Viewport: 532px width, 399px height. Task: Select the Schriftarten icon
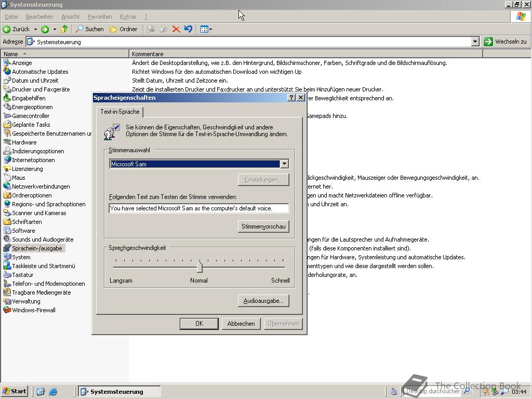pyautogui.click(x=7, y=221)
